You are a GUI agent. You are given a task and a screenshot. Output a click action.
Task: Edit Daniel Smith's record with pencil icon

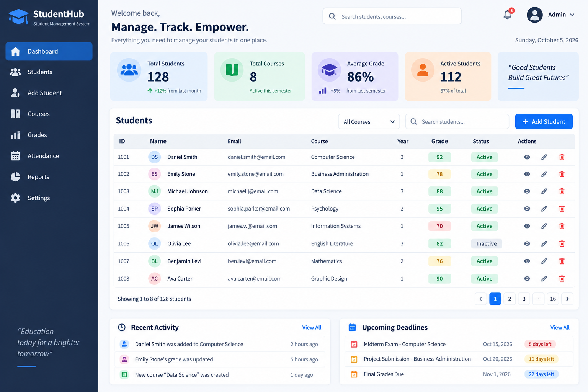(544, 157)
